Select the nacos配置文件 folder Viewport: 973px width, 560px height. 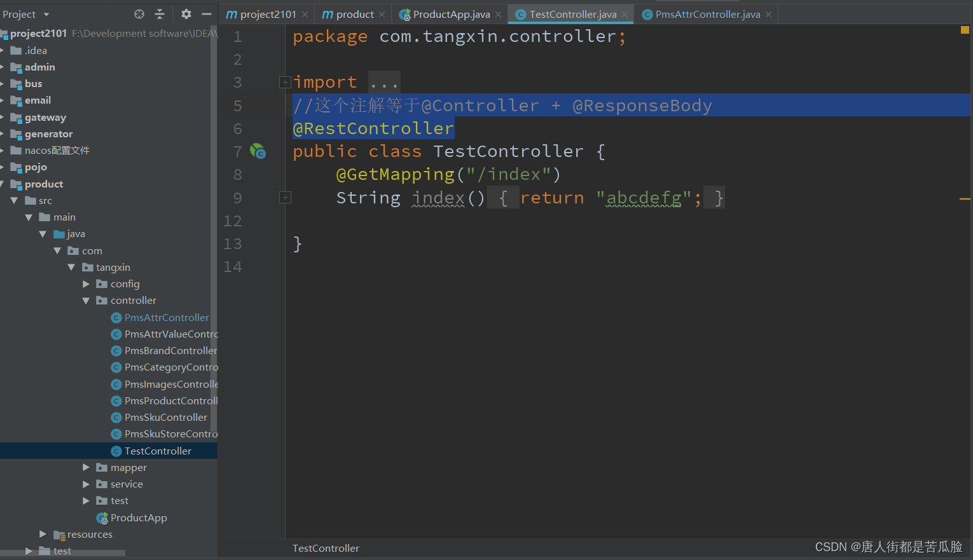tap(57, 151)
